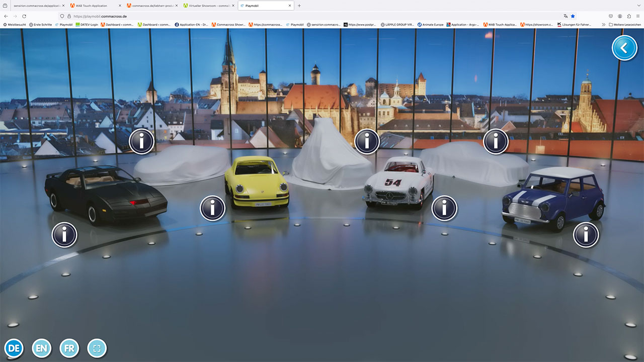The image size is (644, 362).
Task: Open Meistbesucht bookmarks folder
Action: (x=15, y=24)
